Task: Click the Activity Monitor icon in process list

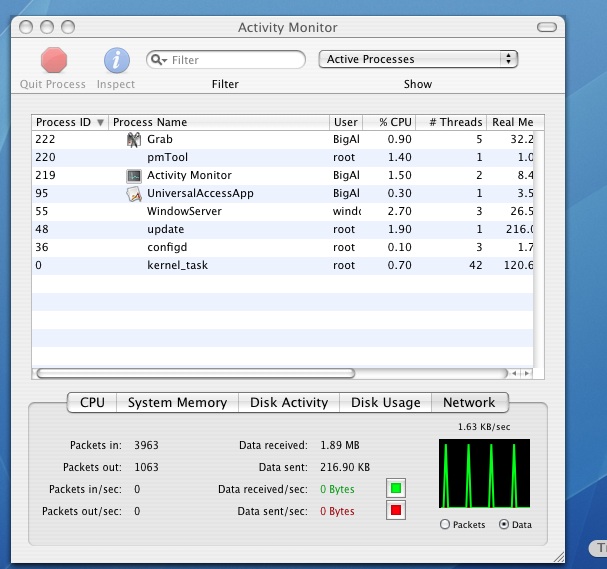Action: click(134, 176)
